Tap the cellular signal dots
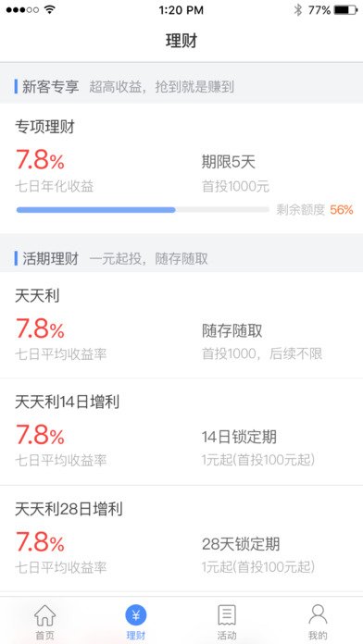The width and height of the screenshot is (363, 644). tap(22, 10)
